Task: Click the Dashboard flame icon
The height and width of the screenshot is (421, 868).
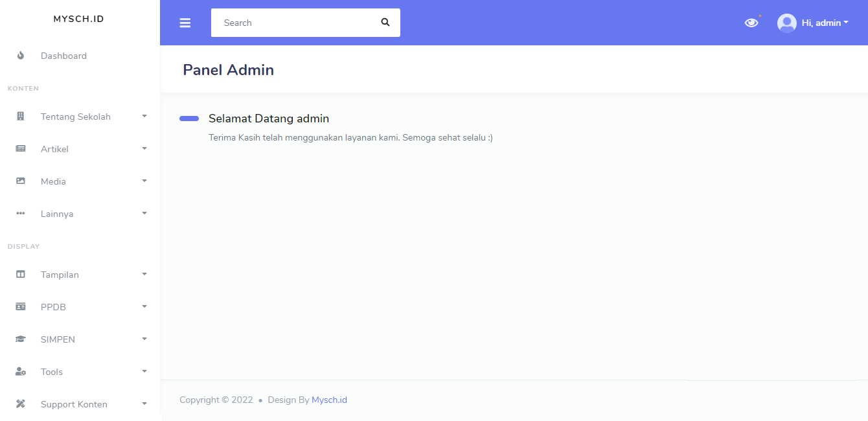Action: (21, 56)
